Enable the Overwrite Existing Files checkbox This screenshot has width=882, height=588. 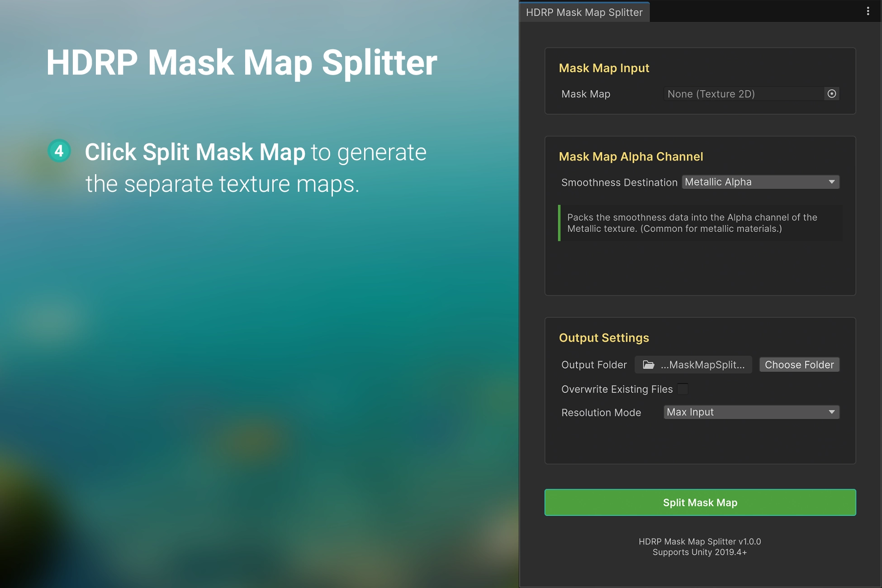(683, 389)
